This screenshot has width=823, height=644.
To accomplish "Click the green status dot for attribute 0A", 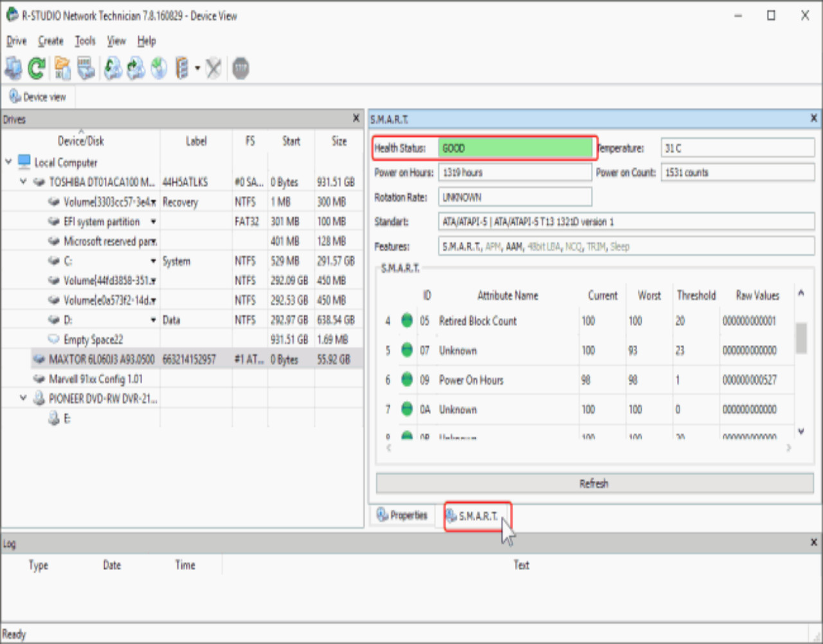I will pyautogui.click(x=406, y=409).
